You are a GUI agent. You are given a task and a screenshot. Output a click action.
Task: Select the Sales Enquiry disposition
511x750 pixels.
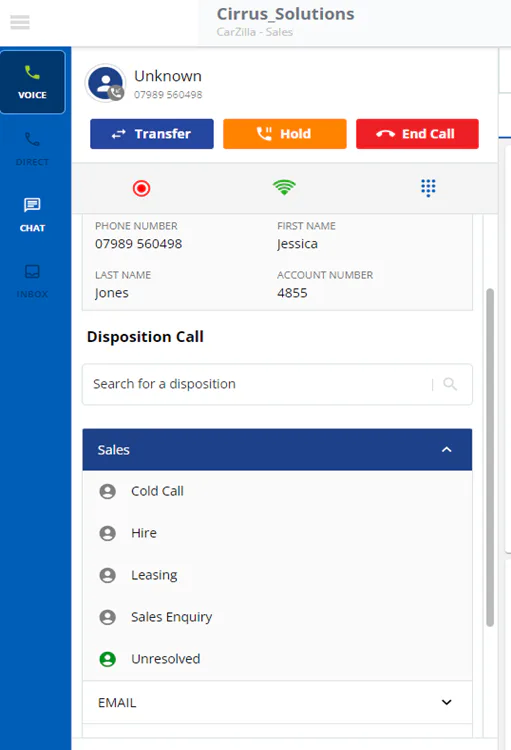(x=277, y=617)
